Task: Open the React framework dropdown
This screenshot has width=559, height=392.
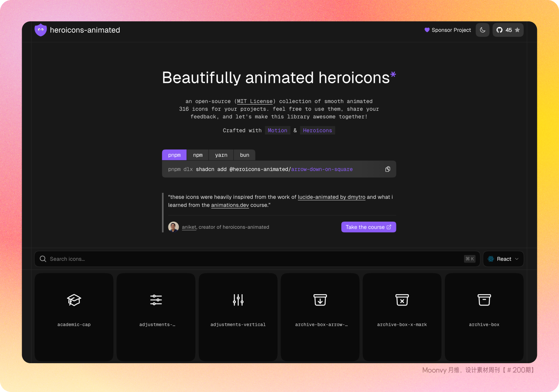Action: click(x=503, y=259)
